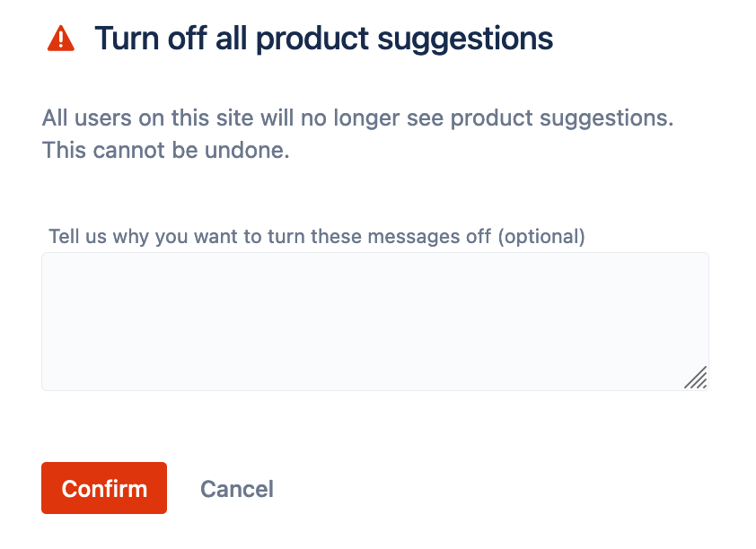Cancel the turn off suggestions dialog
Screen dimensions: 756x549
pos(237,489)
